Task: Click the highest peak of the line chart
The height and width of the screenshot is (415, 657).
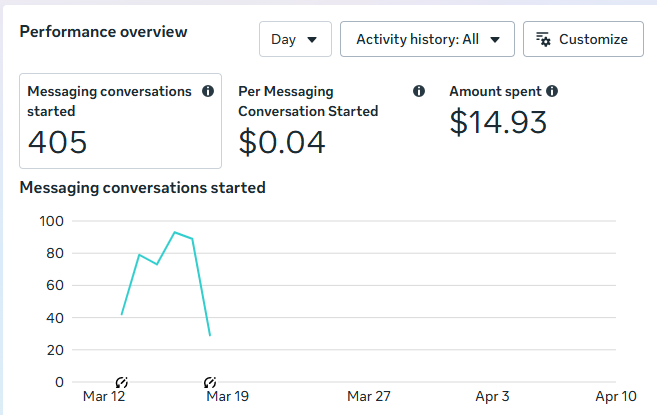Action: pos(175,232)
